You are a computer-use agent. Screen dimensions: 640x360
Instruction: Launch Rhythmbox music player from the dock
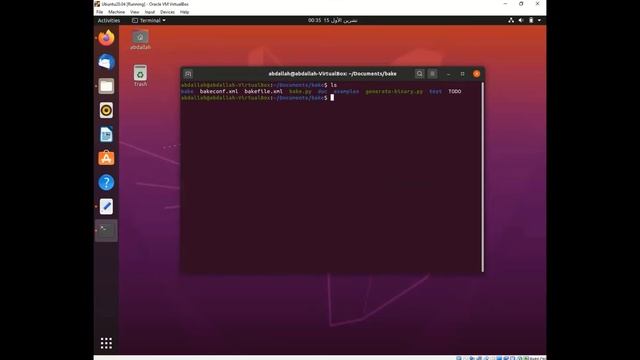pos(106,110)
